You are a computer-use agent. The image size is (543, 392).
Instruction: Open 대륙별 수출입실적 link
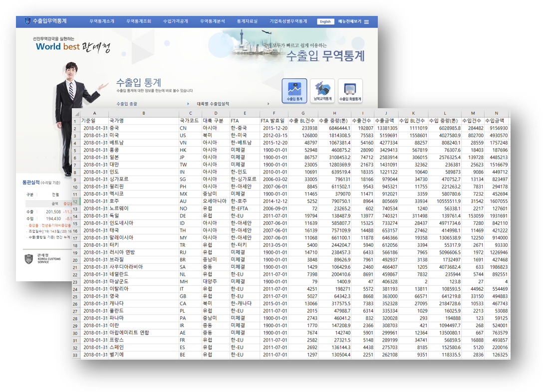click(x=213, y=104)
